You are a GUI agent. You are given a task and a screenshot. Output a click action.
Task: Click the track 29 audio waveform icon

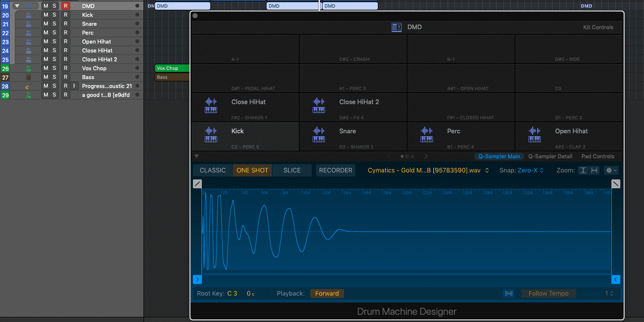(x=28, y=95)
